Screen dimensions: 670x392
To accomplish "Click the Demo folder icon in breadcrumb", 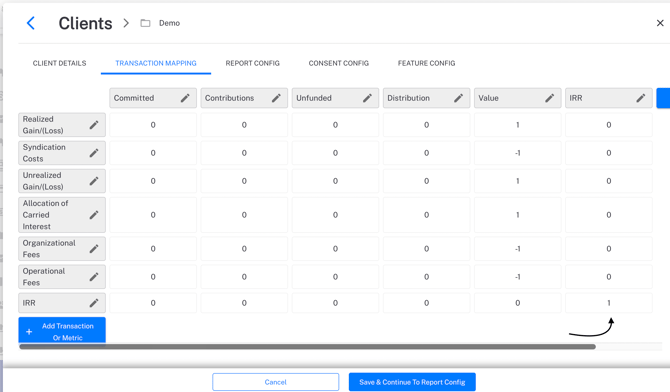I will (145, 23).
